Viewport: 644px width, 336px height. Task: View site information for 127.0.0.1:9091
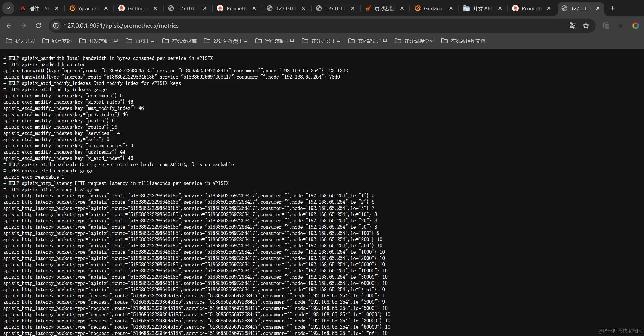(x=56, y=26)
